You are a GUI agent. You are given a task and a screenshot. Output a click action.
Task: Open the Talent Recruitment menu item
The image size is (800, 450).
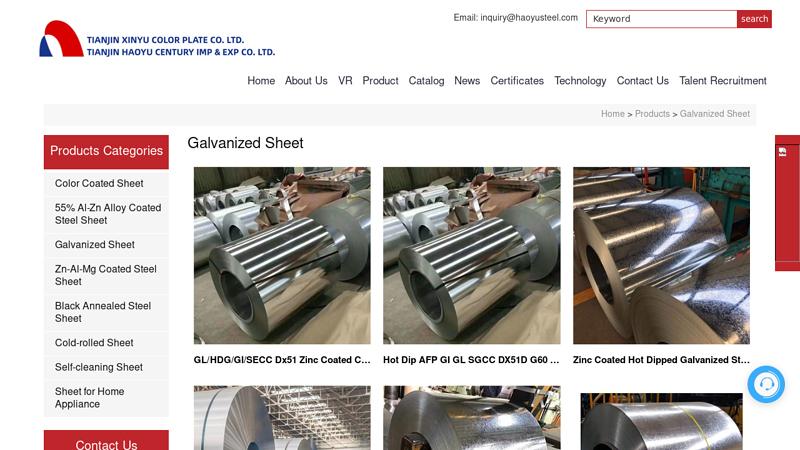click(722, 81)
